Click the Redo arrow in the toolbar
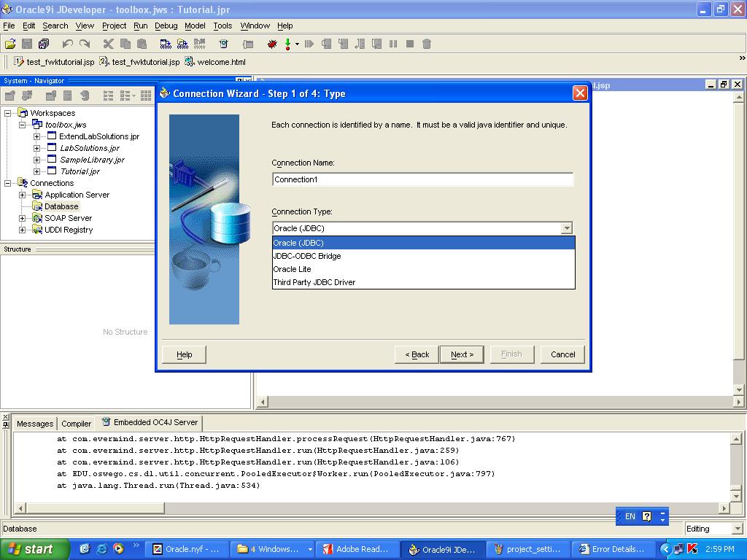 coord(85,44)
